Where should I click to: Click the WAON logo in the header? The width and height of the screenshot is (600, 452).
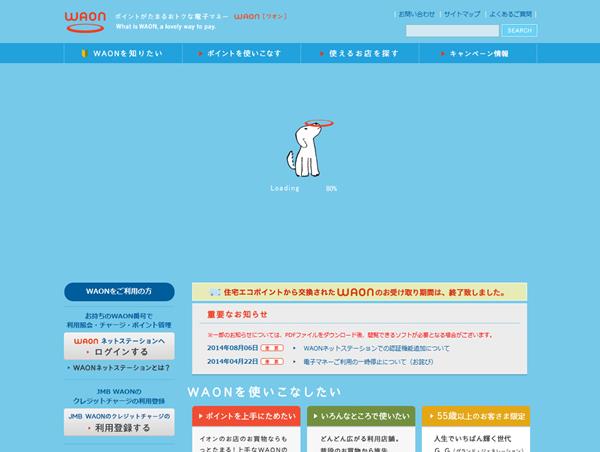coord(85,22)
